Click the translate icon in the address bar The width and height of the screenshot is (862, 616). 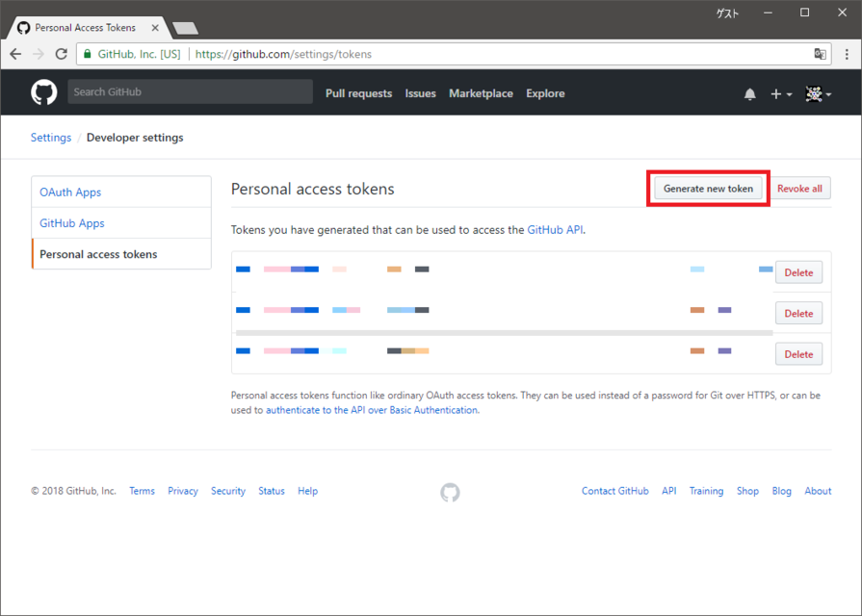(820, 54)
